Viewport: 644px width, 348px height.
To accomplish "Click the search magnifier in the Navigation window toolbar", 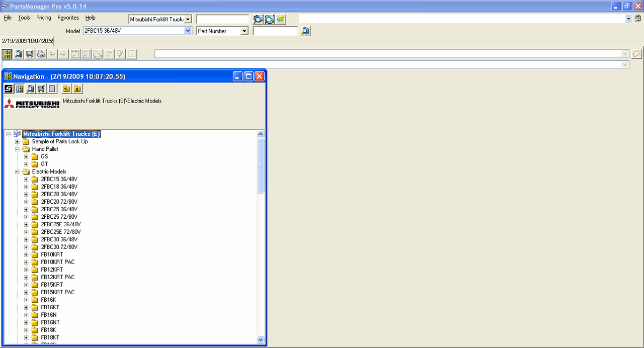I will [30, 89].
